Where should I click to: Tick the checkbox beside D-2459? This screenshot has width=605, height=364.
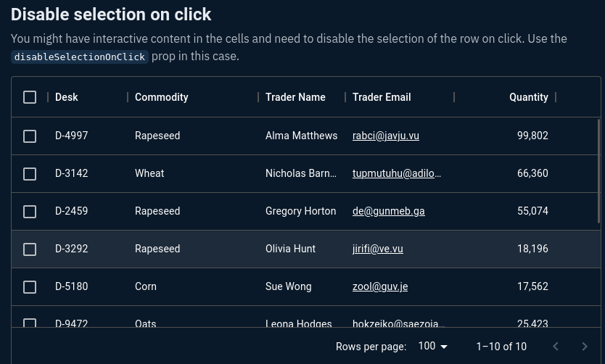[x=30, y=211]
